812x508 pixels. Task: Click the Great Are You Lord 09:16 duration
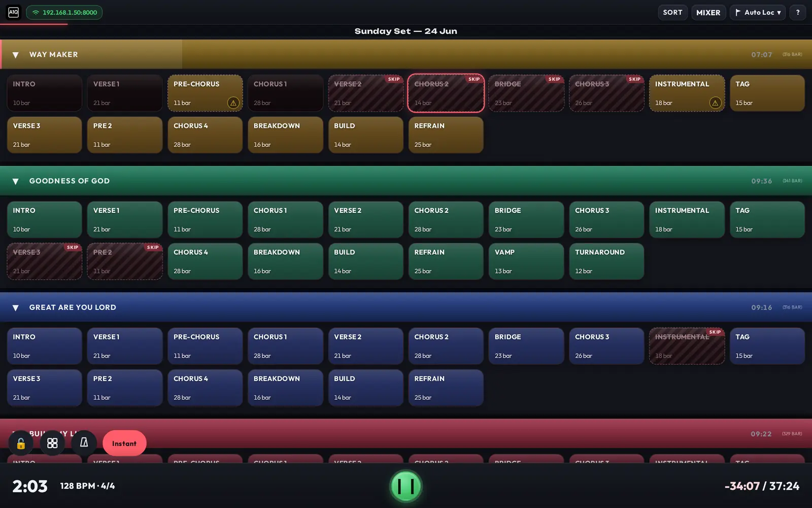click(x=761, y=308)
